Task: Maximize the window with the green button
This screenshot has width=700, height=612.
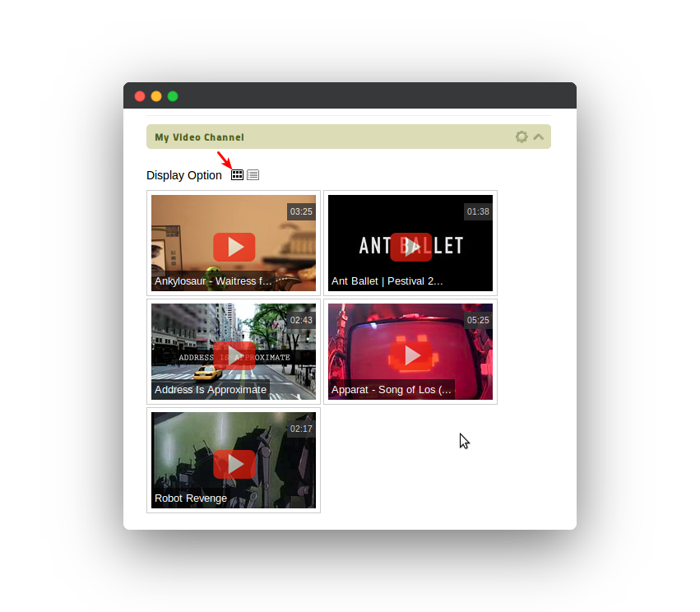Action: pyautogui.click(x=173, y=96)
